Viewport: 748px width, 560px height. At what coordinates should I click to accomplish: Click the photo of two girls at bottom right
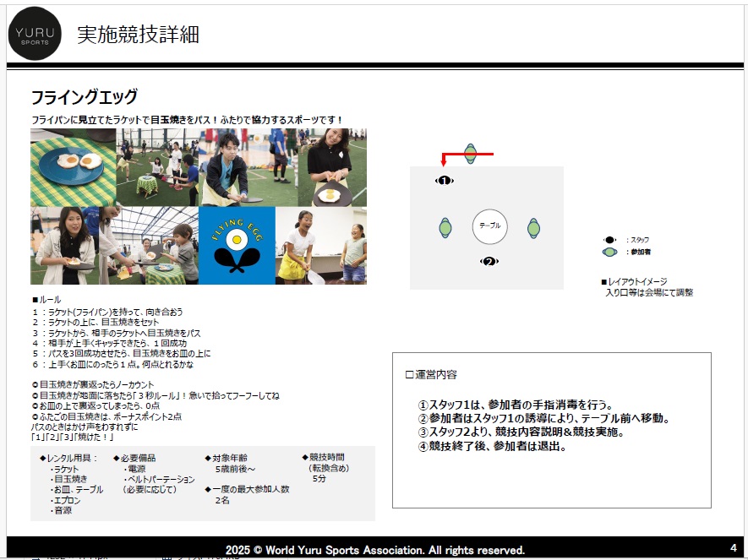click(322, 246)
